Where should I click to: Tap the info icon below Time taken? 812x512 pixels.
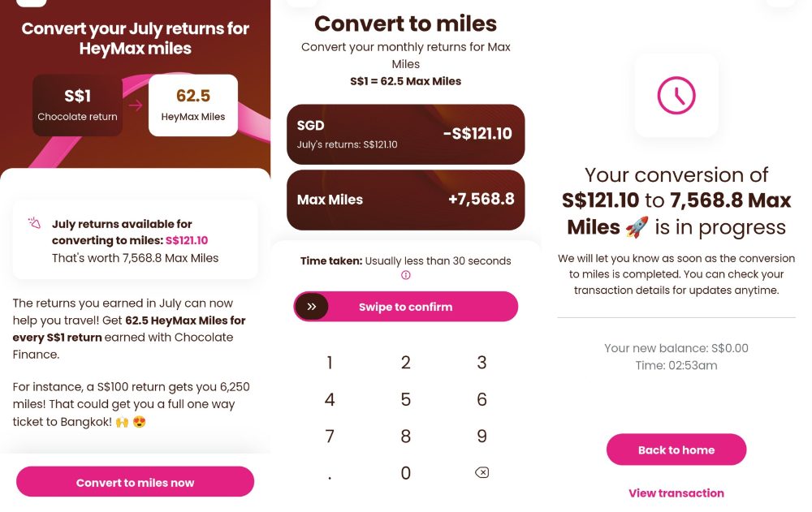coord(405,275)
